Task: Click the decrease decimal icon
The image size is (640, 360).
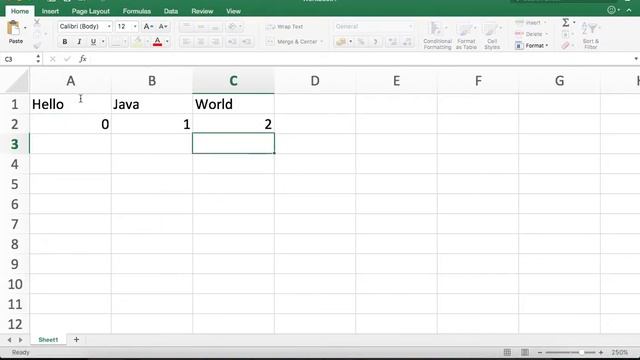Action: (x=407, y=42)
